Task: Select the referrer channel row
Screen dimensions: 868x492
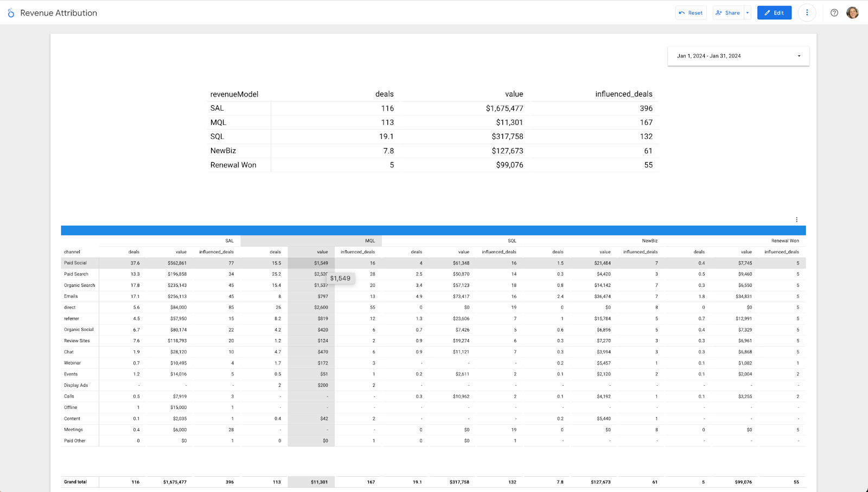Action: click(x=433, y=318)
